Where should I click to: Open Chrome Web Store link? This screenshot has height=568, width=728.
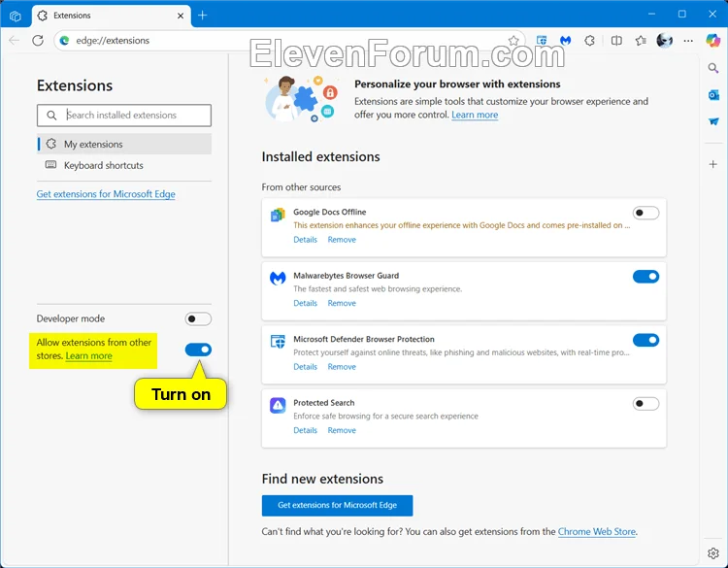tap(597, 532)
